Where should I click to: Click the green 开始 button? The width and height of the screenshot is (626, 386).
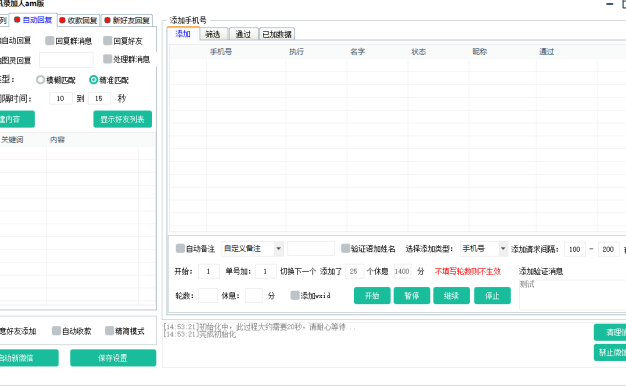coord(372,296)
